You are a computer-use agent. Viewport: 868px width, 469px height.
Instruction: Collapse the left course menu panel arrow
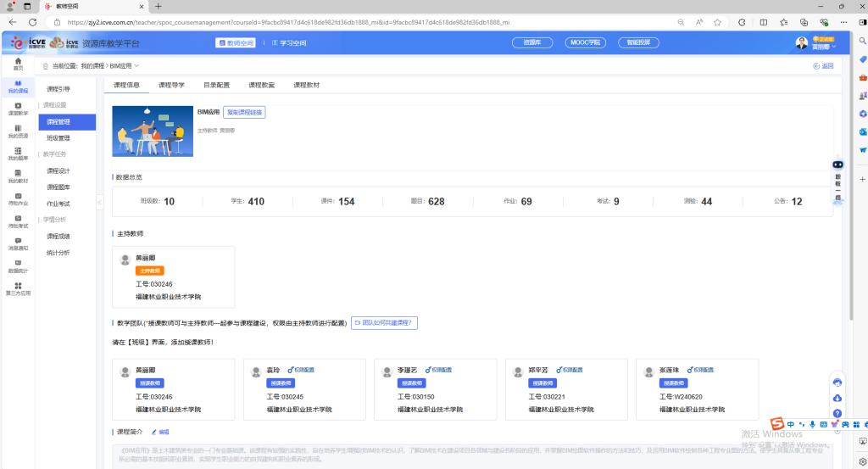pyautogui.click(x=99, y=202)
